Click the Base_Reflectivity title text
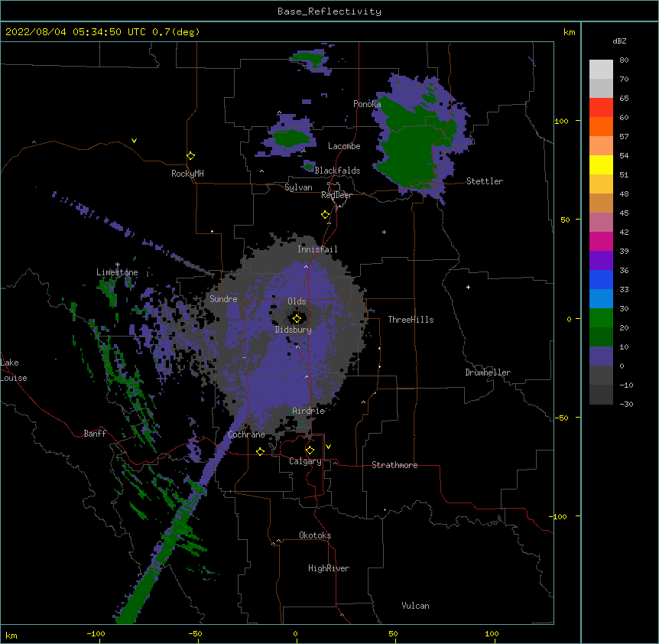This screenshot has height=644, width=659. click(329, 11)
